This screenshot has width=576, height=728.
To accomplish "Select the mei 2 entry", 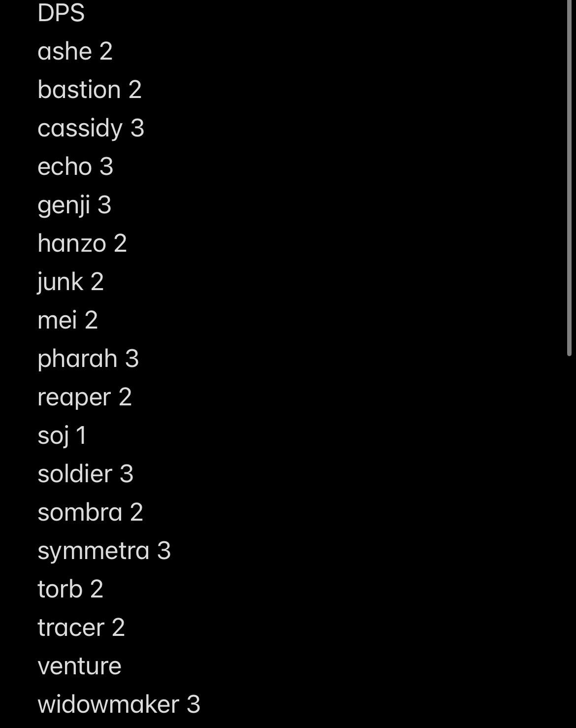I will pos(67,320).
